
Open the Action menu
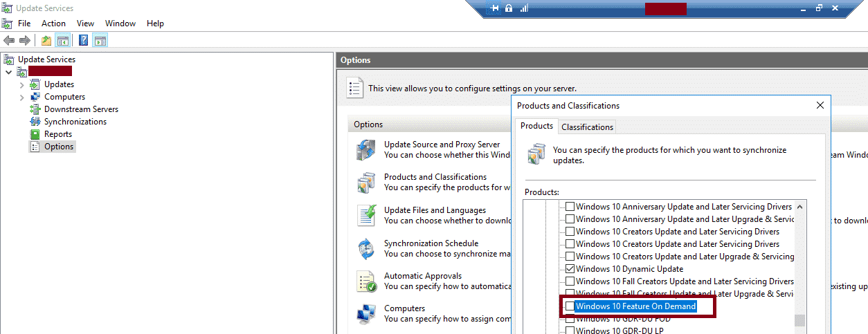click(x=53, y=24)
